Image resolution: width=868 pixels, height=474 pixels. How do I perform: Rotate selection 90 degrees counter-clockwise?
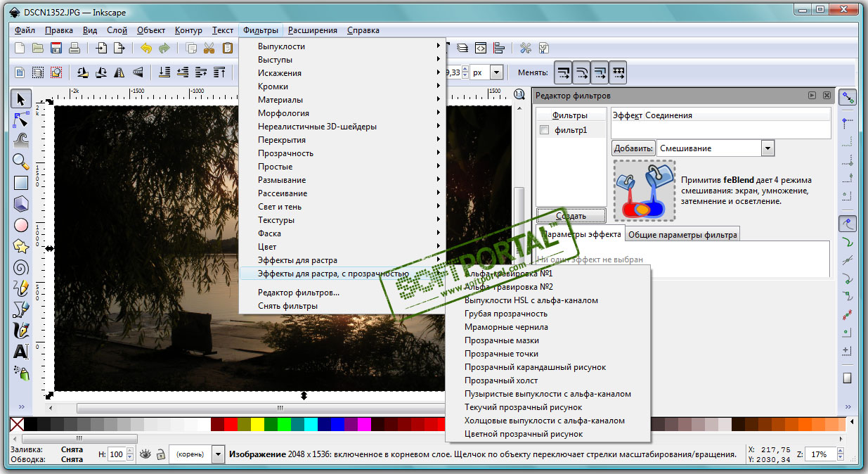(x=83, y=72)
